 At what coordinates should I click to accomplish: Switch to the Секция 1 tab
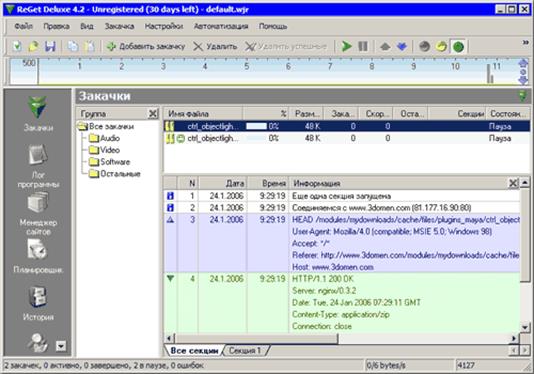[x=245, y=350]
